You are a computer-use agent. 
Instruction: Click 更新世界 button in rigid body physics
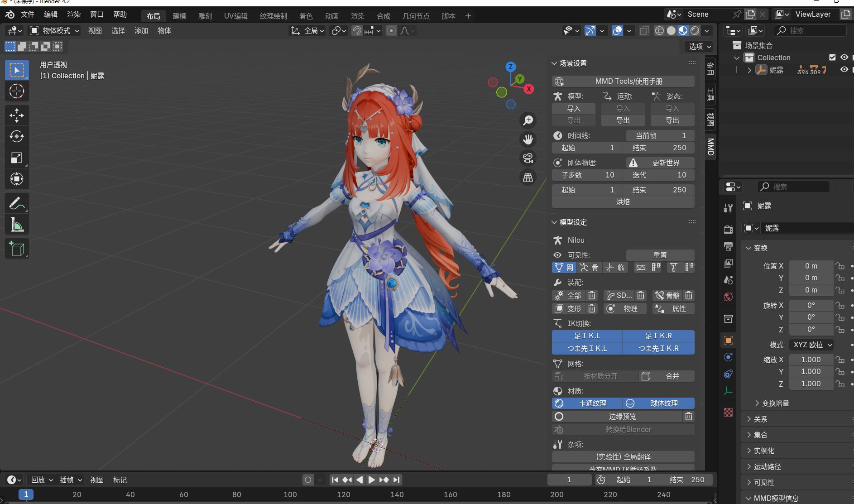[660, 163]
